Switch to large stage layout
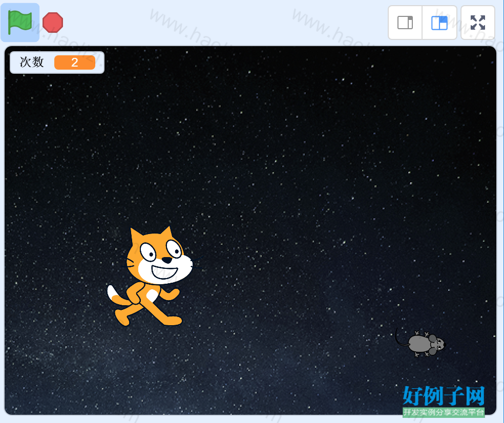 pyautogui.click(x=439, y=23)
